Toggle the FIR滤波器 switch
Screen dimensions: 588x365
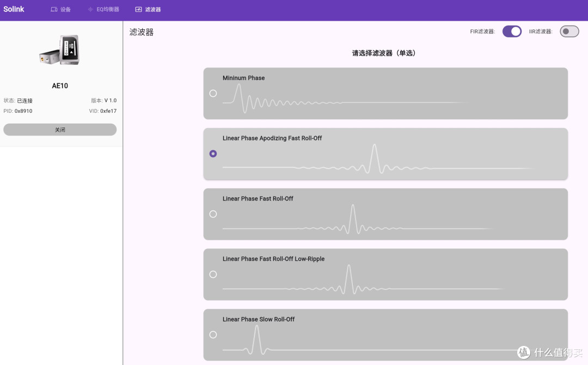tap(512, 32)
